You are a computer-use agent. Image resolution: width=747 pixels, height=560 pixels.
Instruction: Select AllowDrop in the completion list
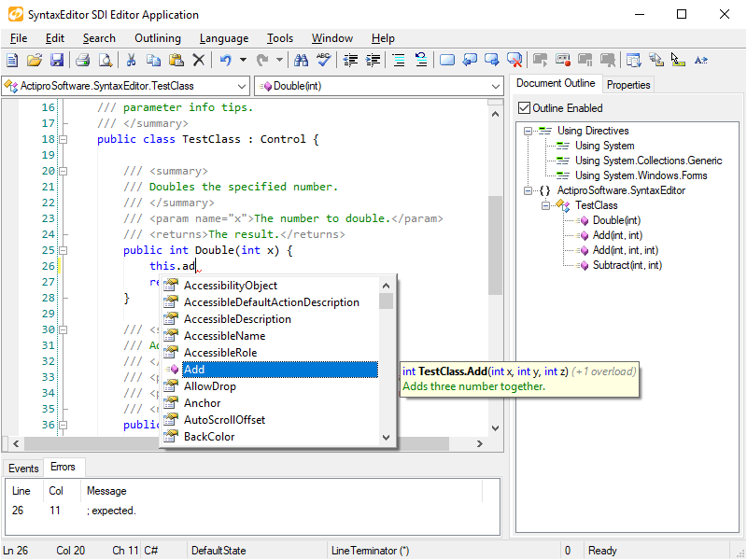210,386
